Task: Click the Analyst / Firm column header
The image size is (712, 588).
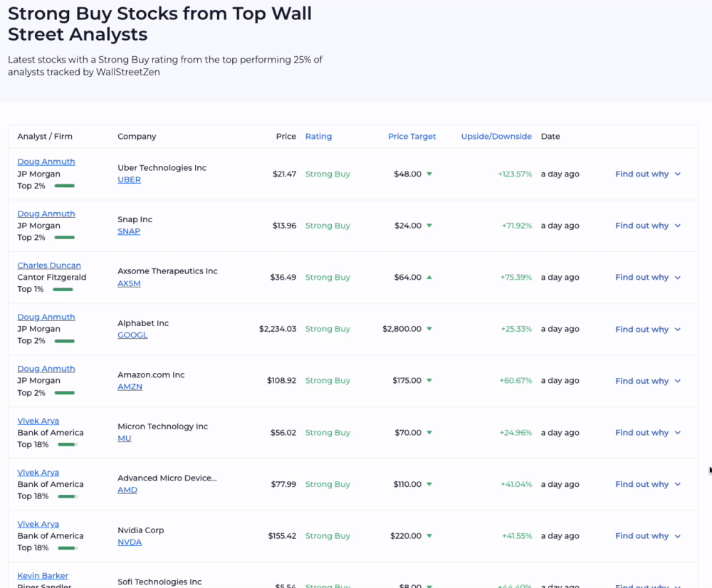Action: point(45,136)
